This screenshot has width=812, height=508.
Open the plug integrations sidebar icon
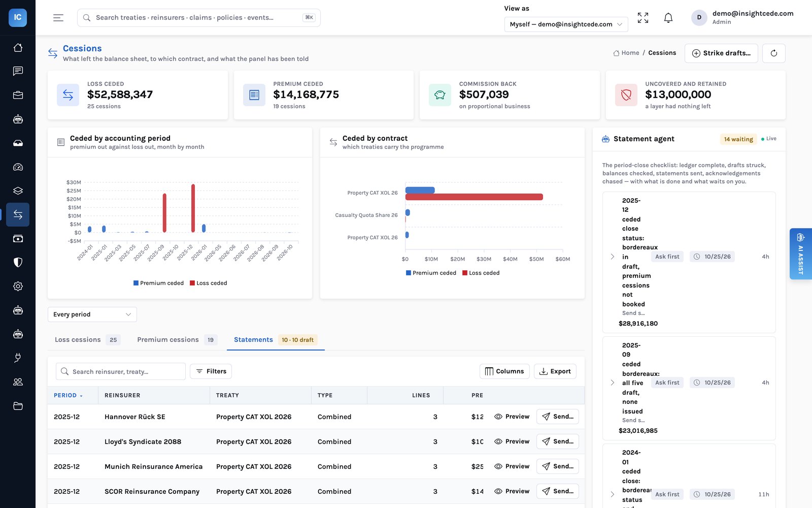pyautogui.click(x=18, y=358)
